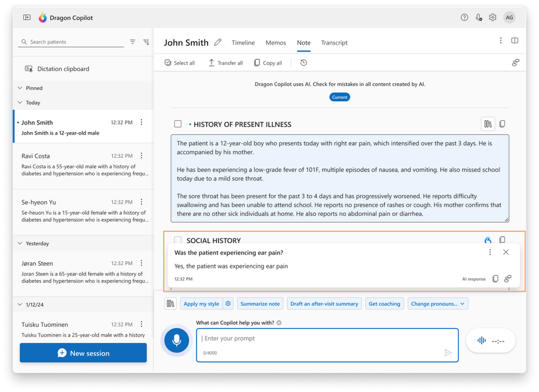Click Apply my style button

point(201,304)
